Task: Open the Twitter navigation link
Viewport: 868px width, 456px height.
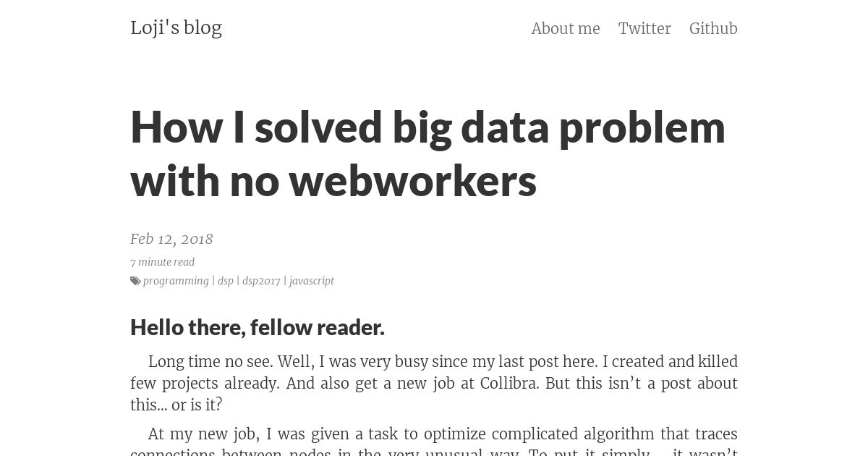Action: click(644, 28)
